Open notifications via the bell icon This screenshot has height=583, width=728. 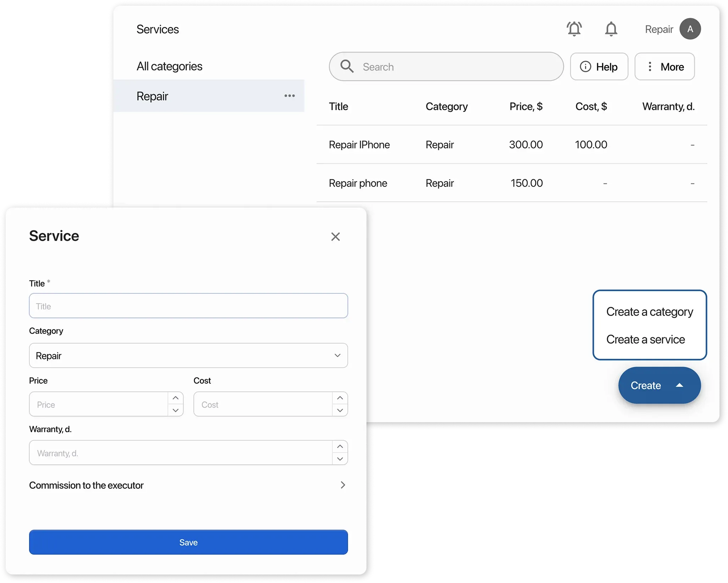611,29
